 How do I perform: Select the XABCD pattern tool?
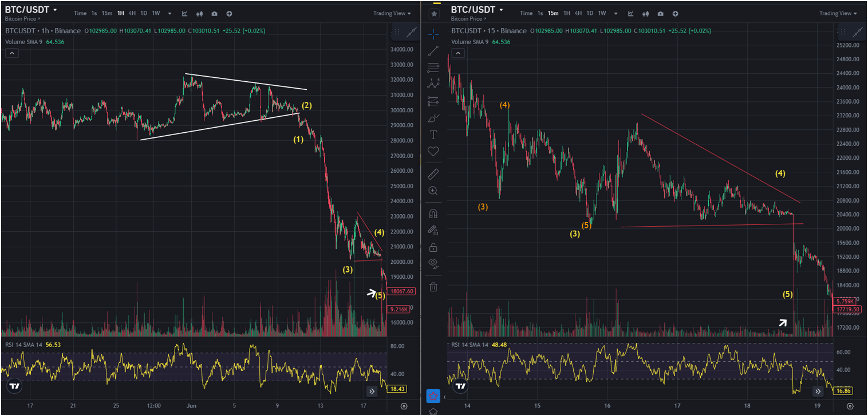tap(433, 84)
